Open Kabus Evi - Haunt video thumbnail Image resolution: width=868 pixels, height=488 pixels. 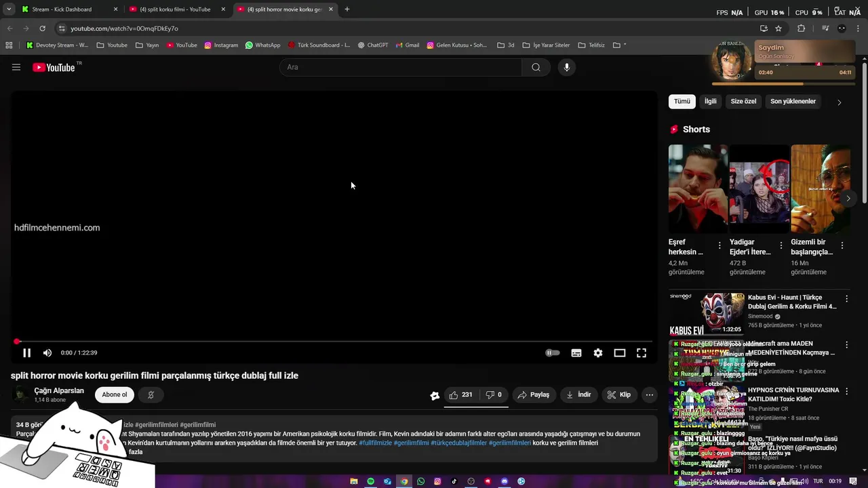706,314
